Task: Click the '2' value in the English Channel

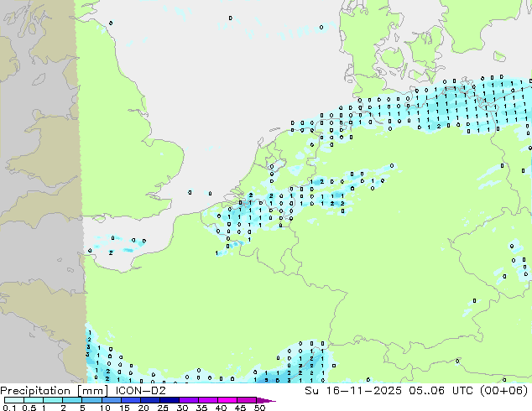Action: coord(111,252)
